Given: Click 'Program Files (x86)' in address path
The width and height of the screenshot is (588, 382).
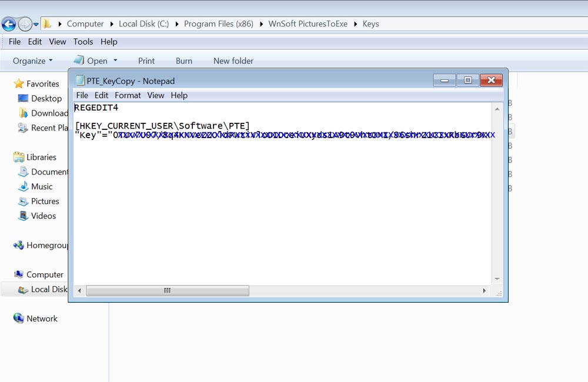Looking at the screenshot, I should (219, 24).
